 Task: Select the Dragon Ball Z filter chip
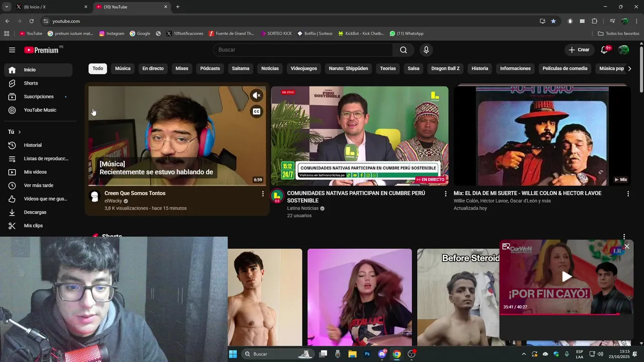pos(445,68)
